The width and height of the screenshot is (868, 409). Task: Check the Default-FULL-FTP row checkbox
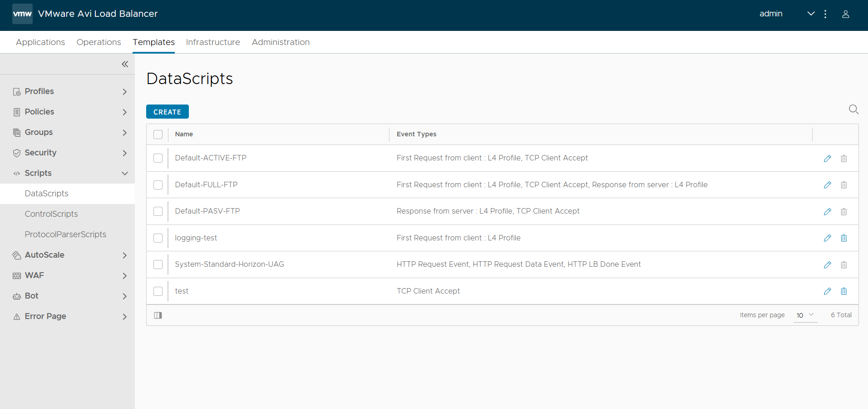coord(158,185)
